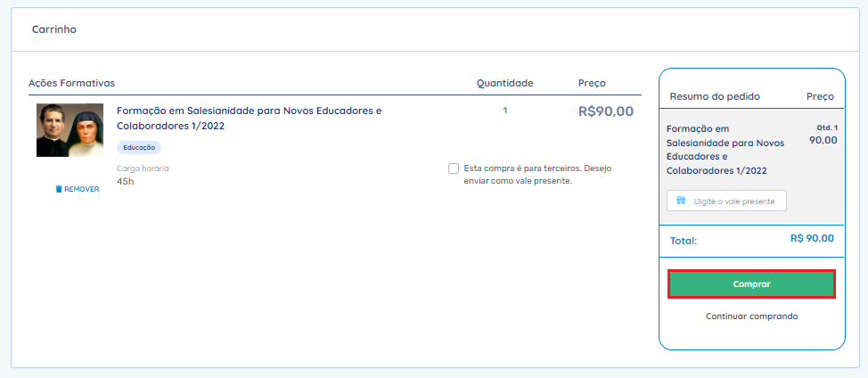The width and height of the screenshot is (868, 378).
Task: Click the gift icon in the voucher field
Action: [x=681, y=201]
